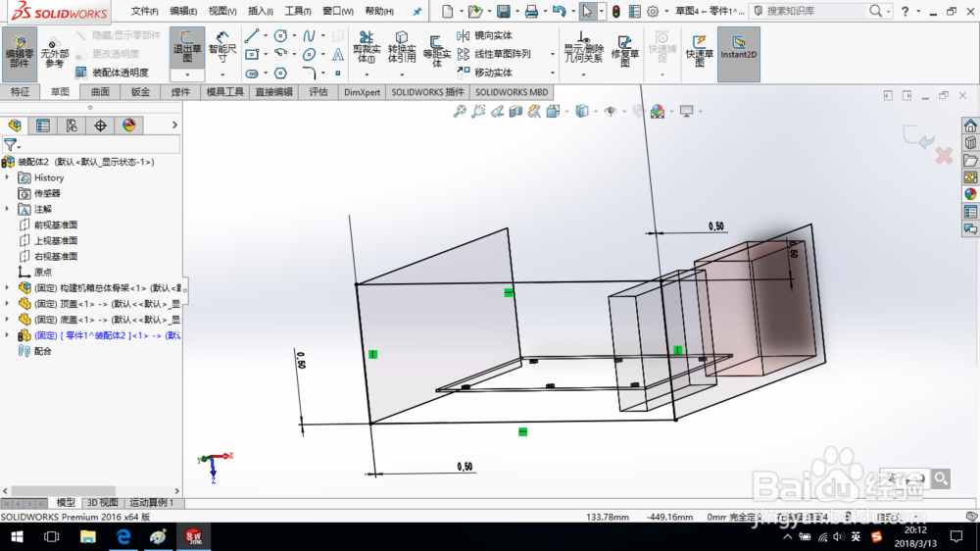Click Edit Appearance ball in view toolbar
980x551 pixels.
658,112
